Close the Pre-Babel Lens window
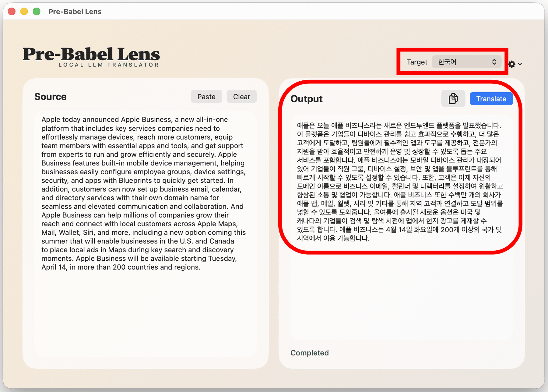This screenshot has width=548, height=392. [12, 12]
